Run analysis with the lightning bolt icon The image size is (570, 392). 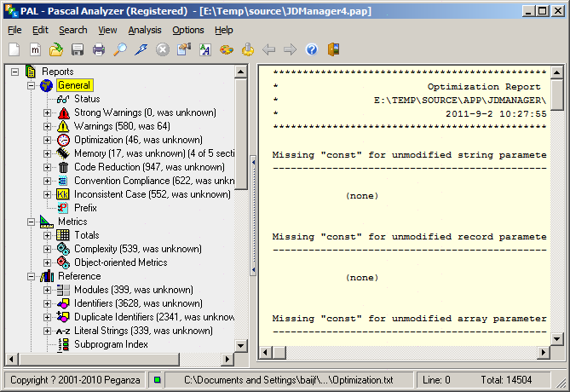click(x=141, y=49)
